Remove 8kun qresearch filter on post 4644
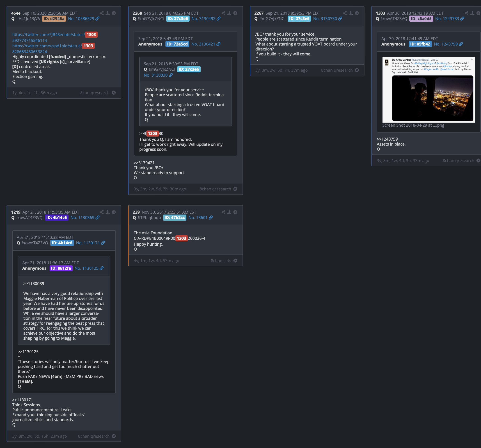This screenshot has width=481, height=448. click(x=114, y=93)
